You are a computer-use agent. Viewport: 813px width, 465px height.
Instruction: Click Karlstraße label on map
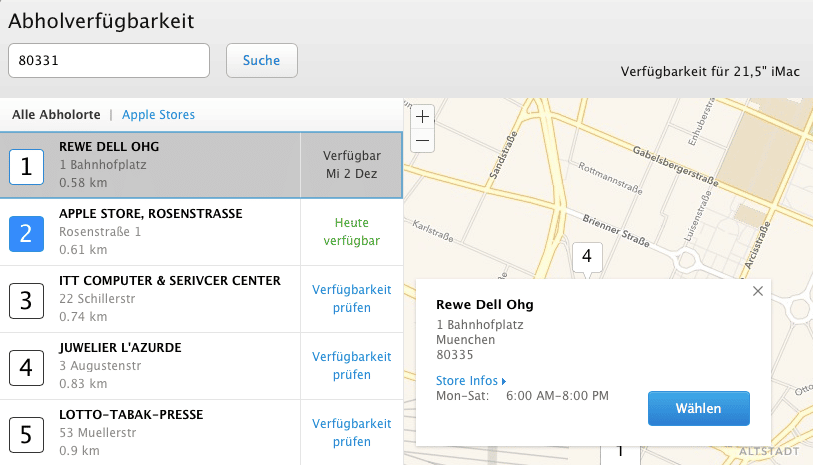pyautogui.click(x=433, y=231)
